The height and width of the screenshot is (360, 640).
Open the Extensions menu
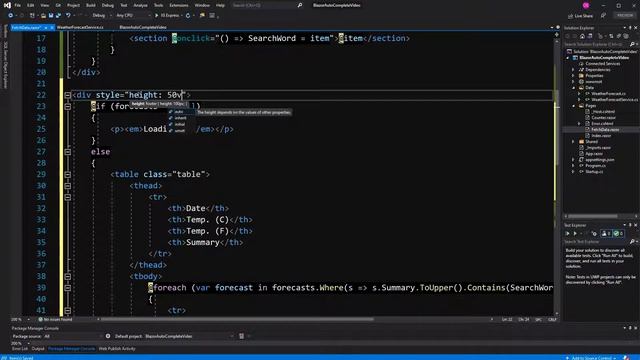179,5
